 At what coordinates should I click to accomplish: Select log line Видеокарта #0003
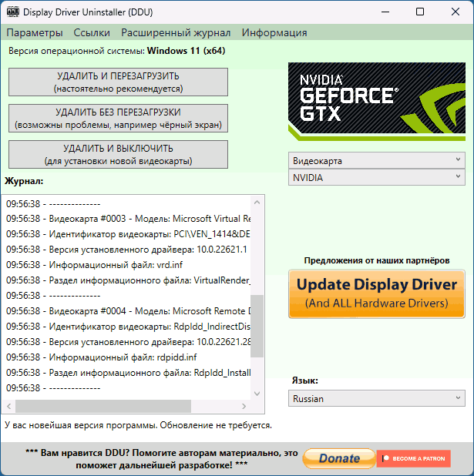(128, 219)
